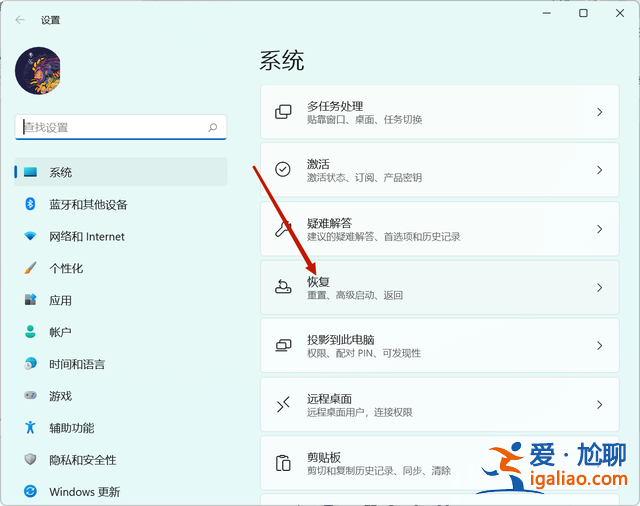
Task: Expand the 多任务处理 chevron
Action: tap(600, 112)
